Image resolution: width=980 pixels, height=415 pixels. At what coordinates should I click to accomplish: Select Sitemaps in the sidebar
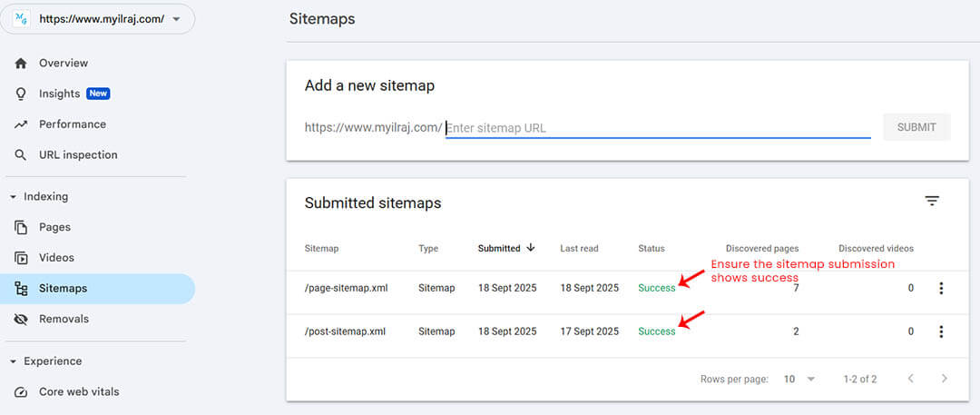pos(97,289)
